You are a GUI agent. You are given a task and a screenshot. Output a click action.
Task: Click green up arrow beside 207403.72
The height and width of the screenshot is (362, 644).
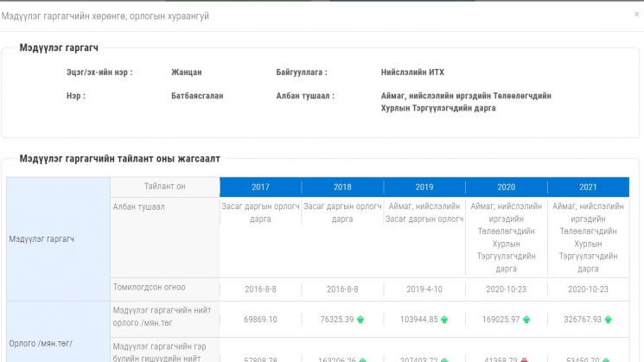click(444, 359)
